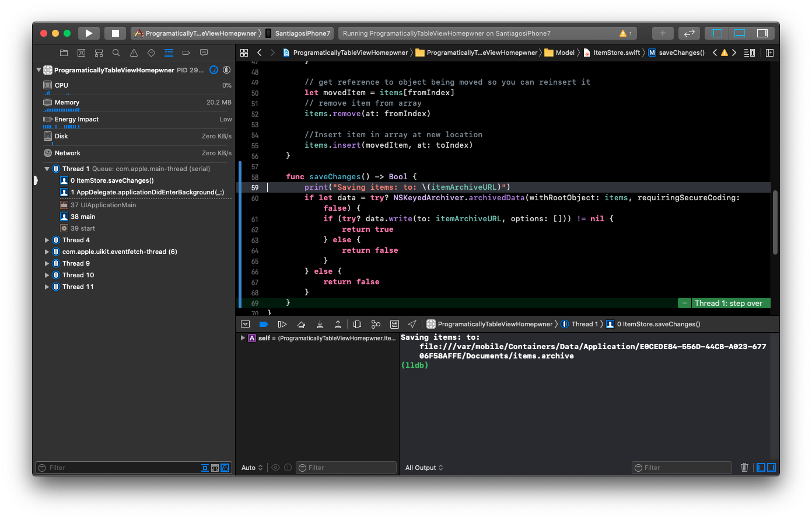The height and width of the screenshot is (519, 812).
Task: Click the Step Into debug icon
Action: click(x=320, y=324)
